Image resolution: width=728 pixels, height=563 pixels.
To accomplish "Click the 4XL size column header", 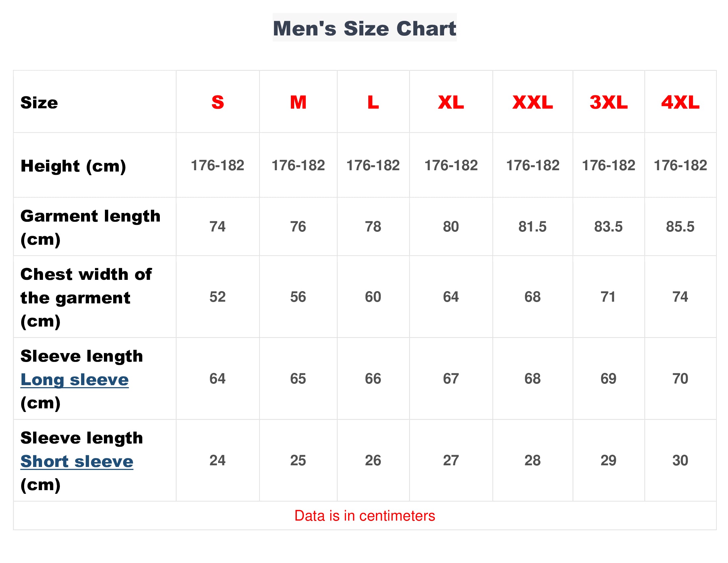I will point(680,102).
